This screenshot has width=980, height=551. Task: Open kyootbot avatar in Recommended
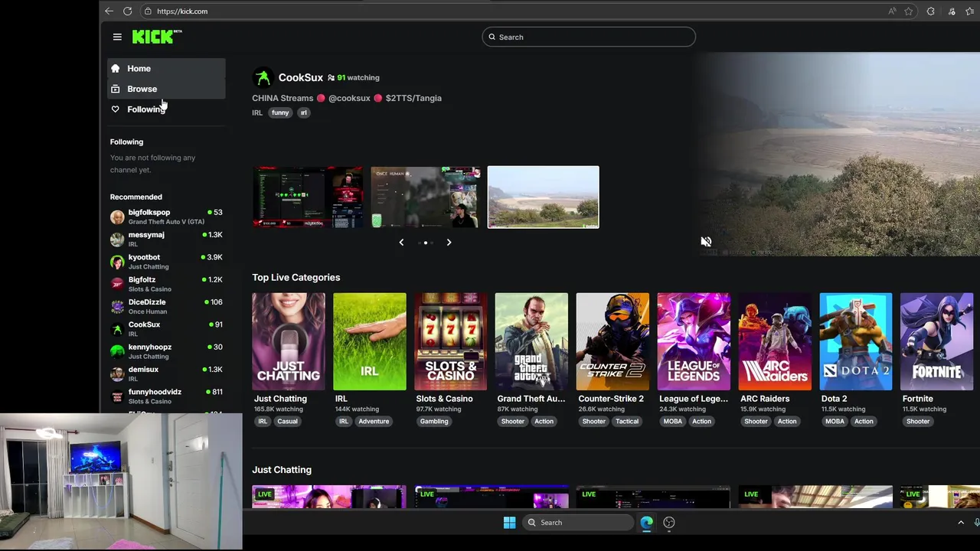(x=117, y=262)
